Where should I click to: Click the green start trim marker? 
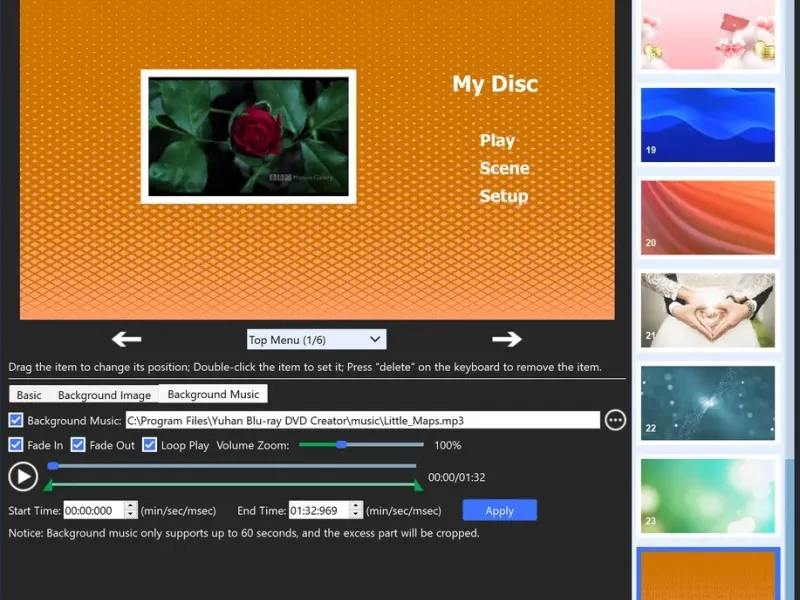pos(48,485)
